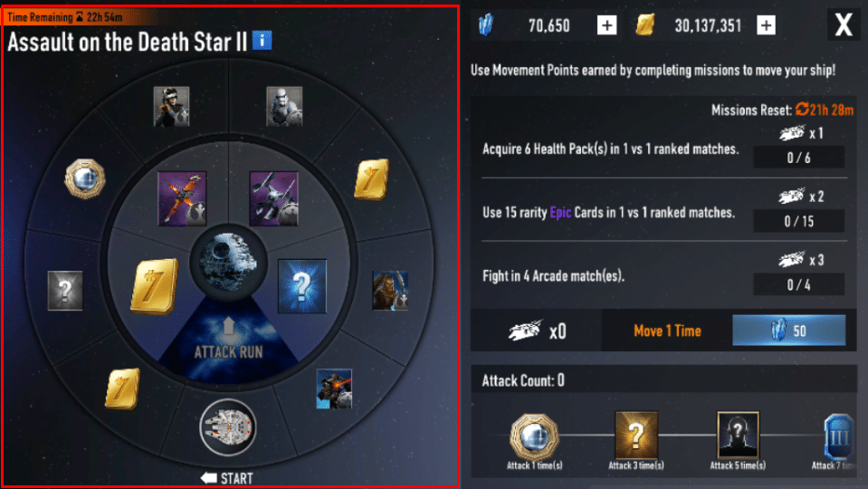Viewport: 868px width, 489px height.
Task: Click the rebel pilot character card
Action: [171, 106]
